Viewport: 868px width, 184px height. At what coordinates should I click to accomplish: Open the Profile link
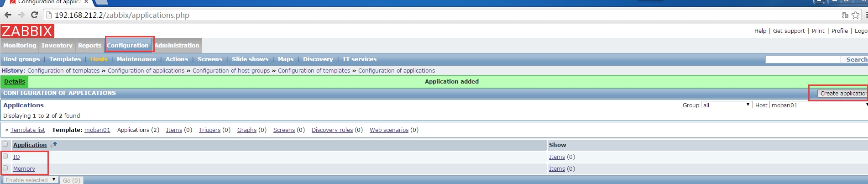click(840, 31)
